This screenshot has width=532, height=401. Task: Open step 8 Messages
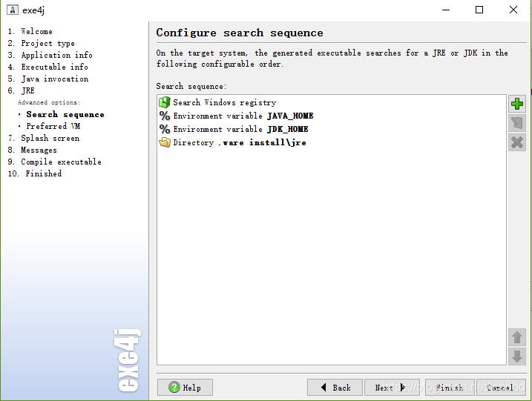tap(32, 150)
